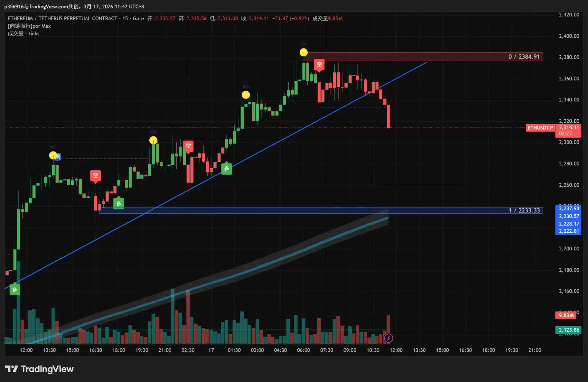Click the yellow circle at the 2384.91 peak
Viewport: 588px width, 382px height.
[304, 53]
